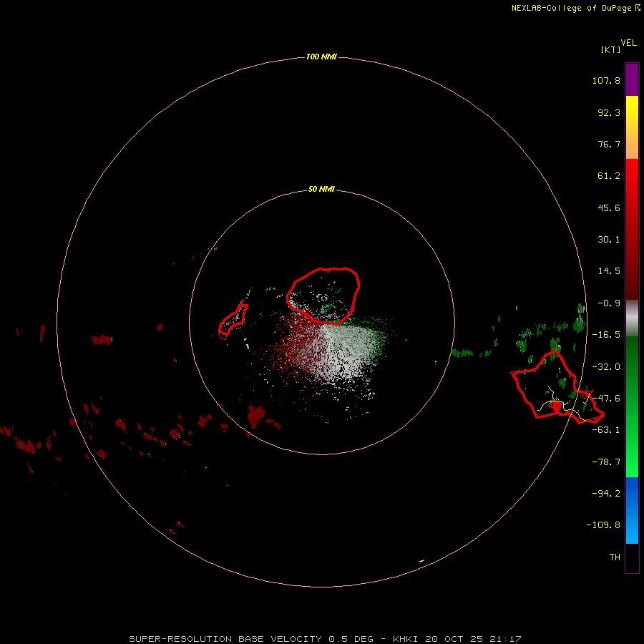Click the 45.6 velocity scale value
The height and width of the screenshot is (644, 644).
[x=609, y=208]
